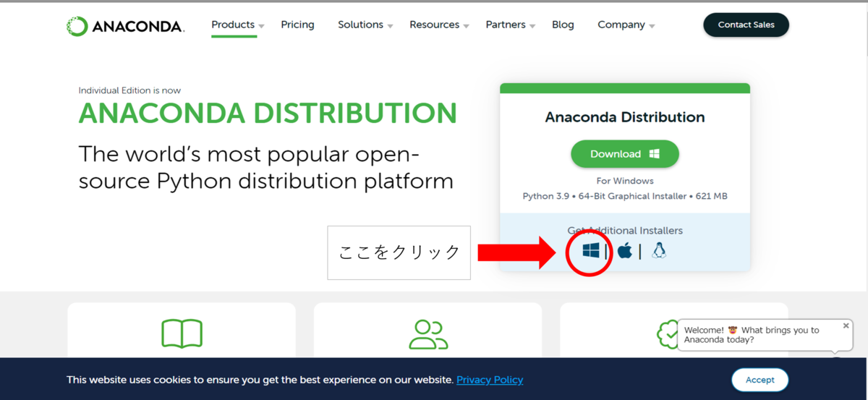Accept the cookies notice
Screen dimensions: 868x400
[759, 380]
